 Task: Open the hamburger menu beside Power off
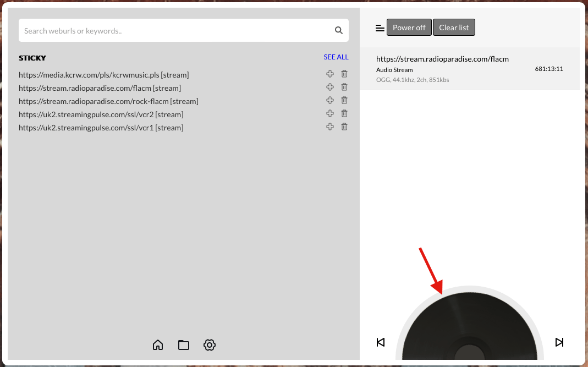coord(380,28)
